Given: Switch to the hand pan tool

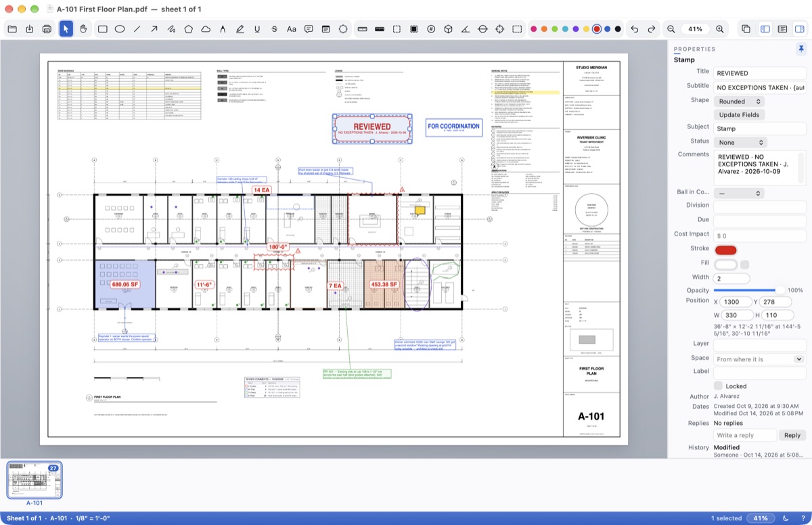Looking at the screenshot, I should coord(84,29).
